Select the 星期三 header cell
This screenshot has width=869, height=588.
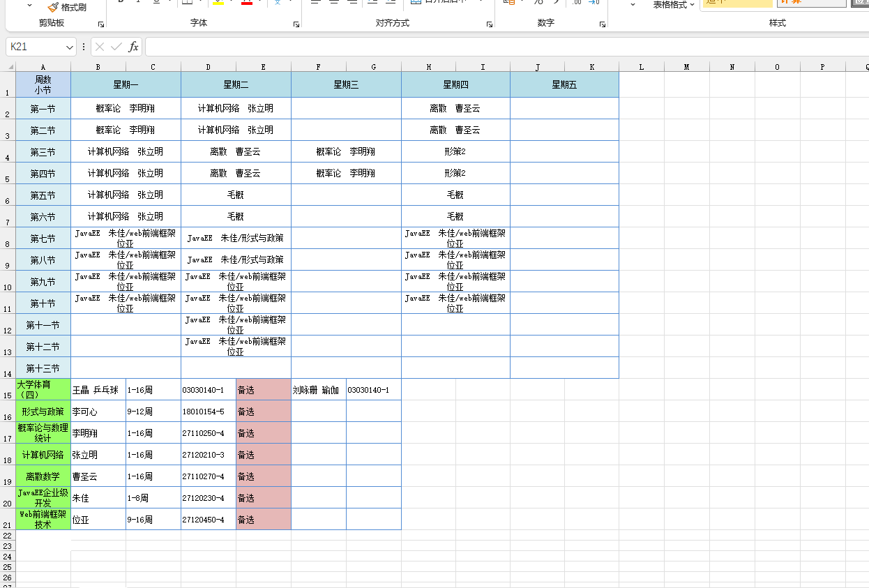click(346, 84)
